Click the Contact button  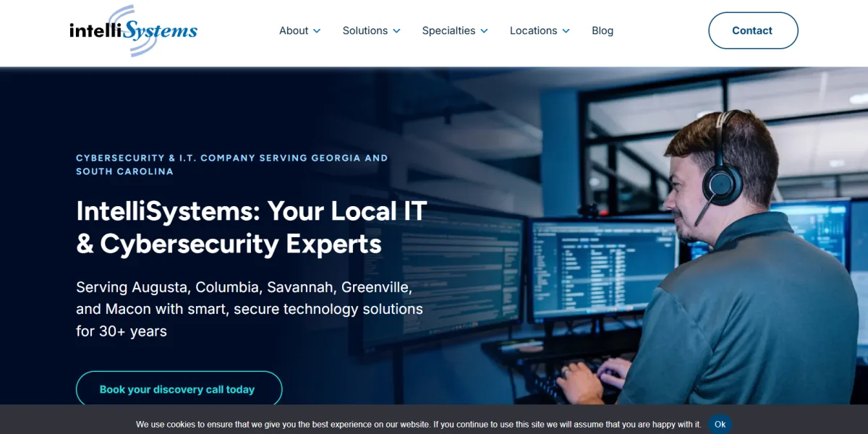753,30
